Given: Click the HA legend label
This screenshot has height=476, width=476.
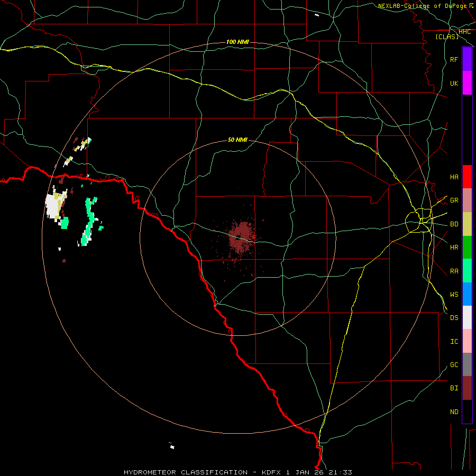Looking at the screenshot, I should (x=454, y=177).
